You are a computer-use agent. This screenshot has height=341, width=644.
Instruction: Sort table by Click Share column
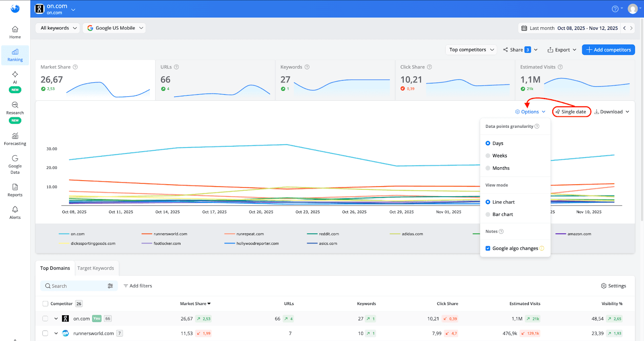(x=448, y=304)
